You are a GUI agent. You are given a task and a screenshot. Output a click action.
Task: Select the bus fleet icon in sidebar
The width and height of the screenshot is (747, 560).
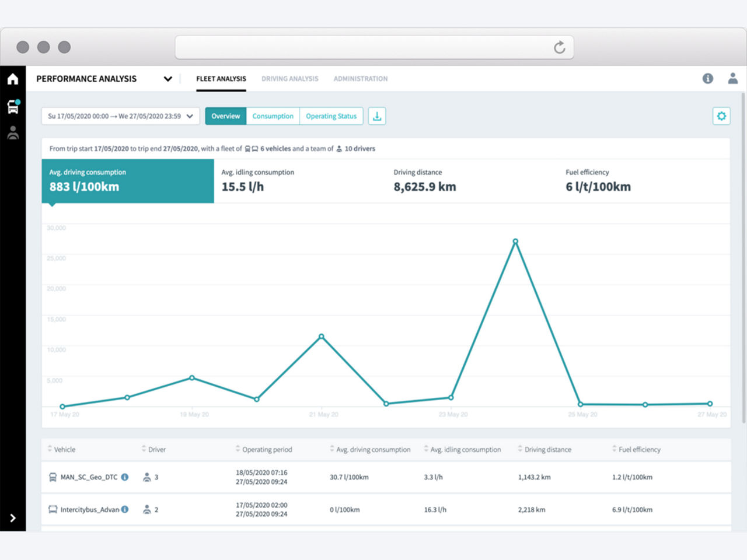coord(13,106)
